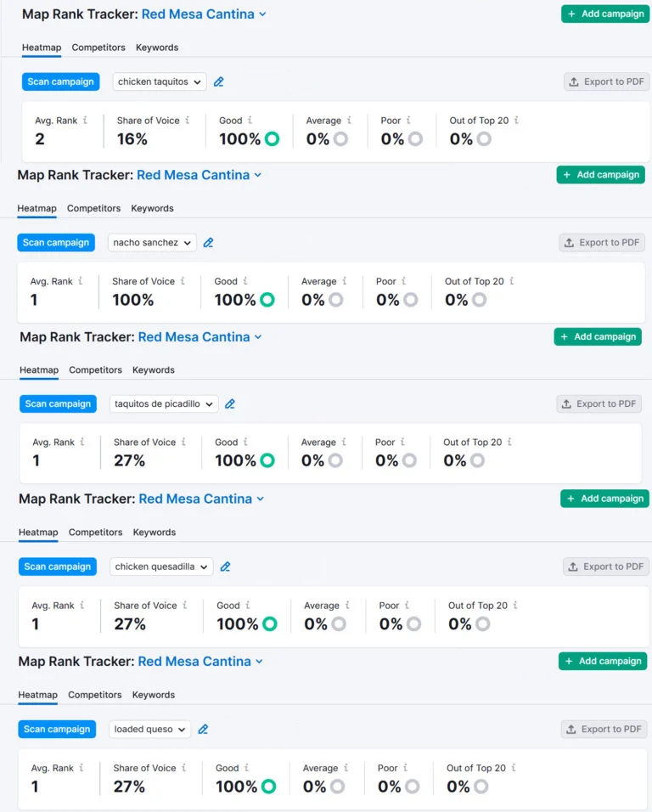This screenshot has width=652, height=812.
Task: Click info icon next to Share of Voice 16%
Action: click(x=188, y=121)
